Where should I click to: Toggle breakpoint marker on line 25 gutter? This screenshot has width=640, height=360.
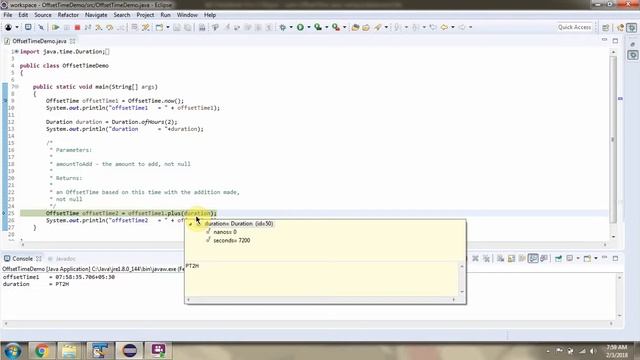point(4,213)
